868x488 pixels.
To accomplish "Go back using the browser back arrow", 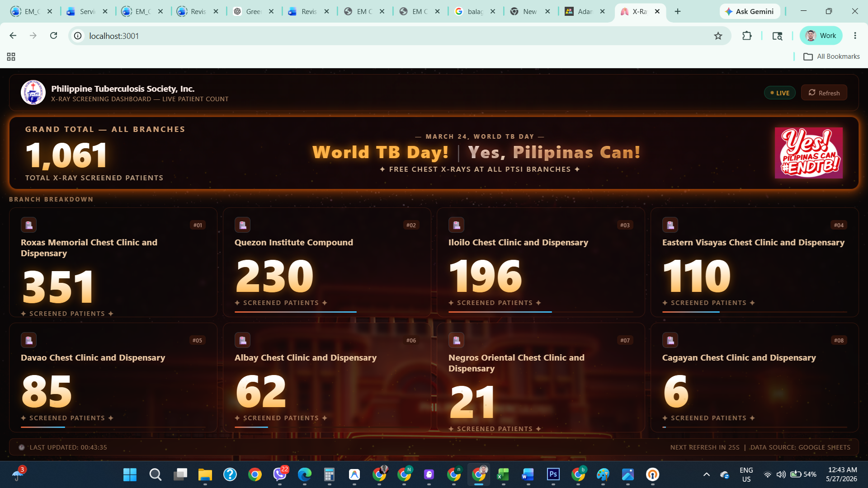I will click(13, 36).
